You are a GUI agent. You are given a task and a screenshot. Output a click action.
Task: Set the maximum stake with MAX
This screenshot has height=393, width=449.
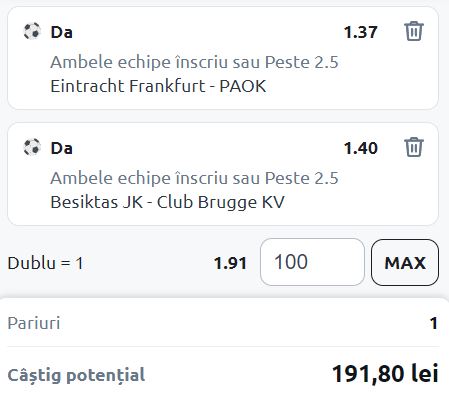pyautogui.click(x=405, y=262)
